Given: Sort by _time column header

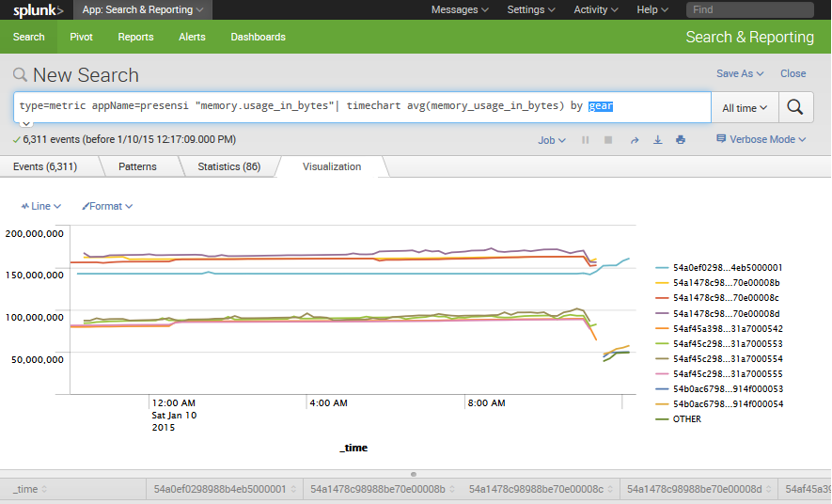Looking at the screenshot, I should pos(72,489).
